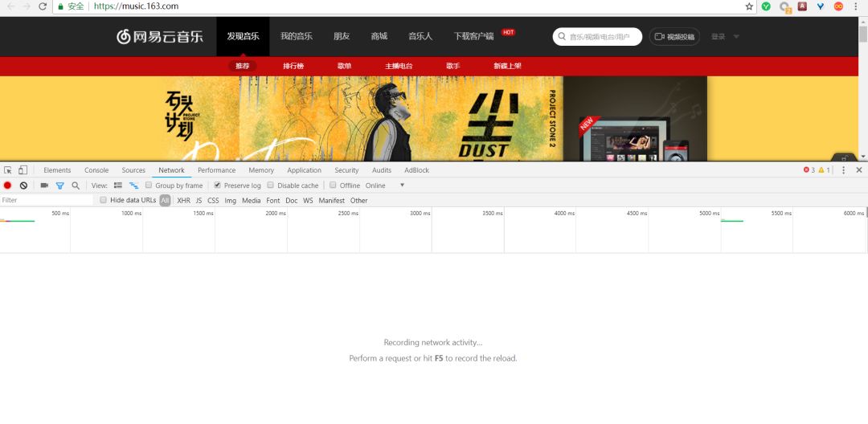Activate the DevTools element inspector arrow
Image resolution: width=868 pixels, height=424 pixels.
pyautogui.click(x=8, y=170)
